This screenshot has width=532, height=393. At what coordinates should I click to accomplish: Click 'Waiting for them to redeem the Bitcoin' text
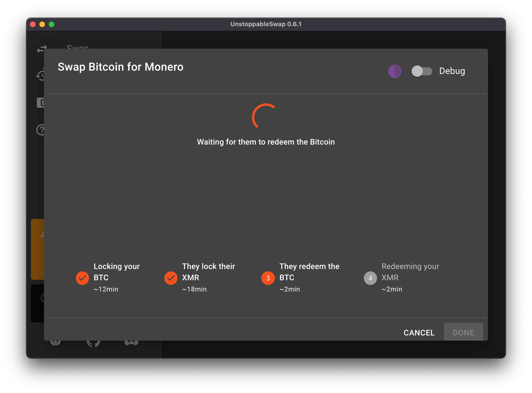click(266, 142)
